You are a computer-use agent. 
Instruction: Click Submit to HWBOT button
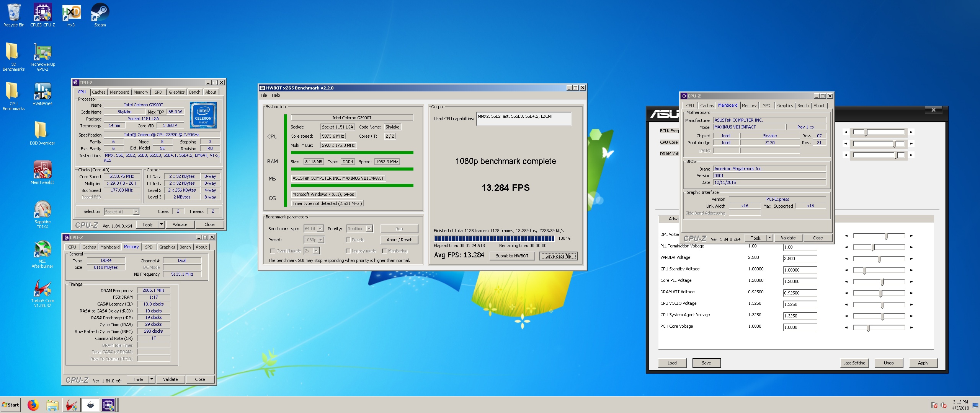(512, 256)
